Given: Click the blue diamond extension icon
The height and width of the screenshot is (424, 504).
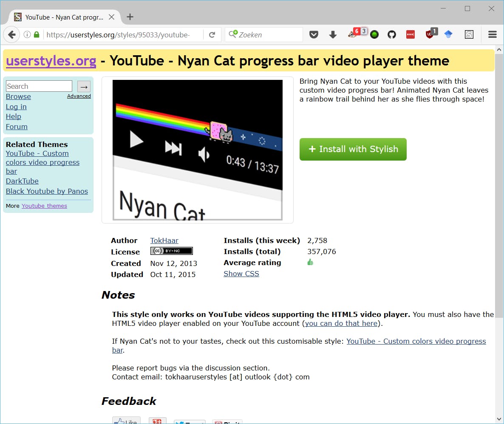Looking at the screenshot, I should click(x=448, y=34).
